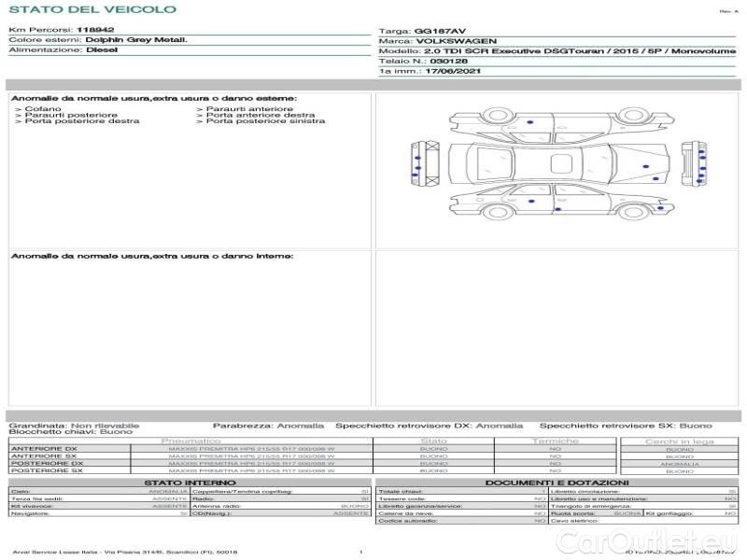Select the 'Paraurti posteriore' damage entry
The height and width of the screenshot is (560, 747).
[x=71, y=115]
